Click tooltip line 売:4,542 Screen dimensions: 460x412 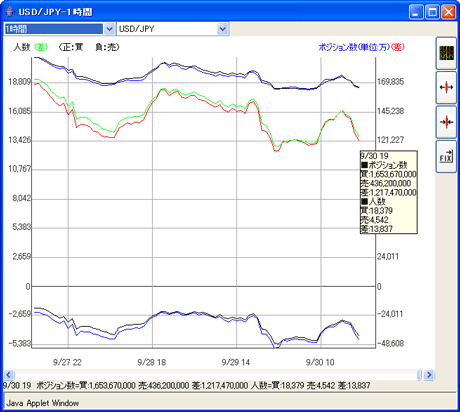[x=375, y=220]
